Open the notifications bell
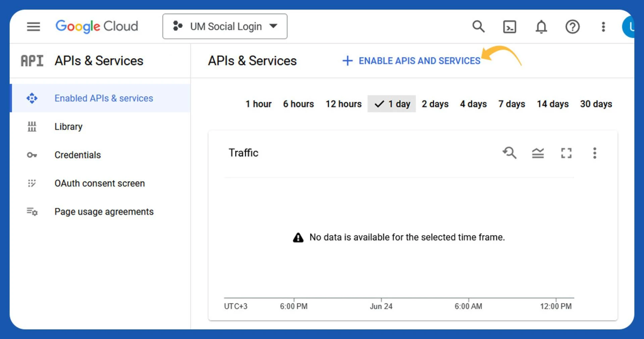Image resolution: width=644 pixels, height=339 pixels. (x=541, y=27)
